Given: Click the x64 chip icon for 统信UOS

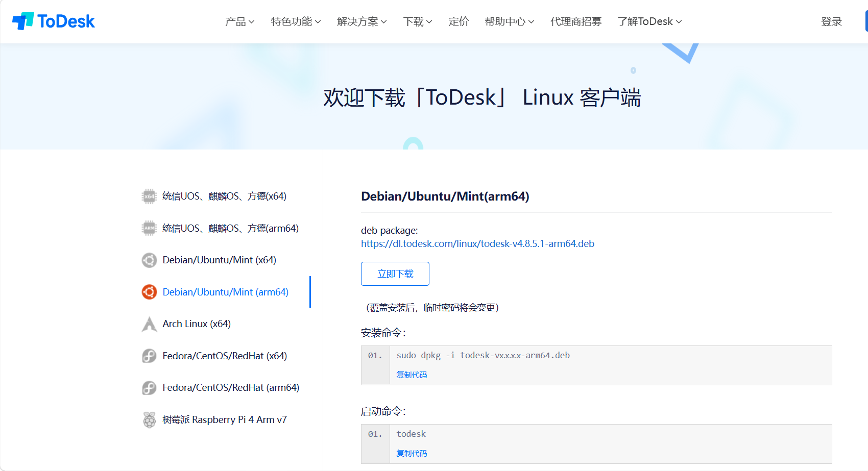Looking at the screenshot, I should [x=149, y=196].
